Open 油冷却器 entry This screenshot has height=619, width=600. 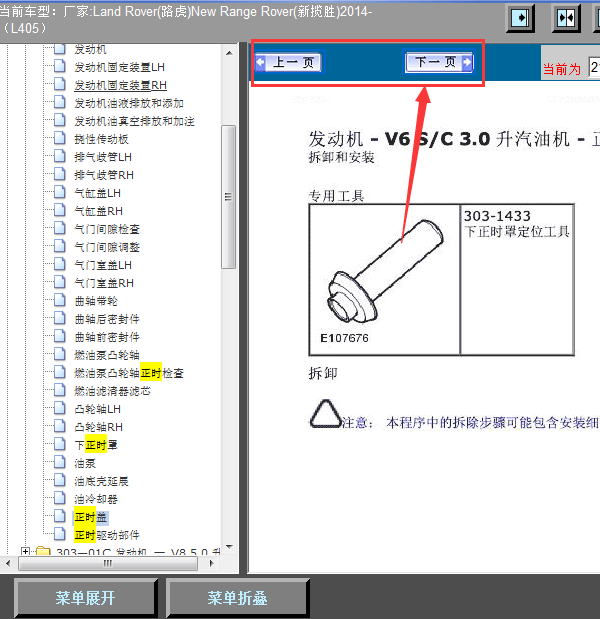point(96,499)
